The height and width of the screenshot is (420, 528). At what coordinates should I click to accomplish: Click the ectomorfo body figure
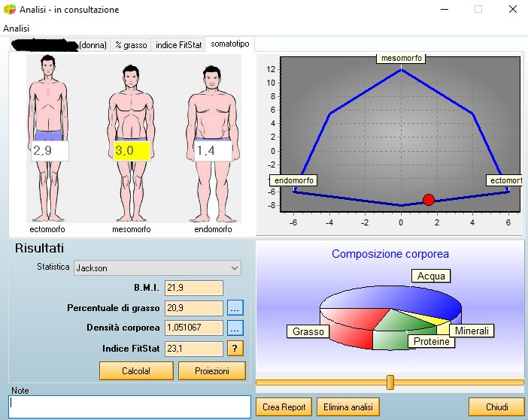coord(48,137)
